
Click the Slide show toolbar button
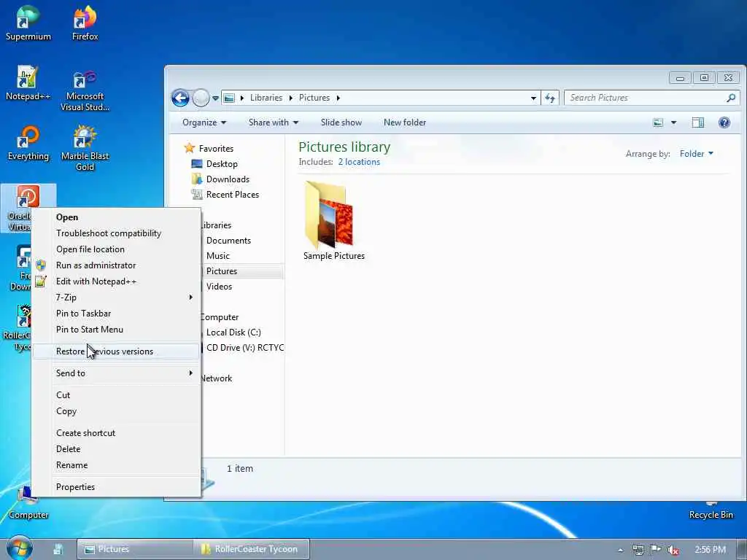pyautogui.click(x=341, y=122)
